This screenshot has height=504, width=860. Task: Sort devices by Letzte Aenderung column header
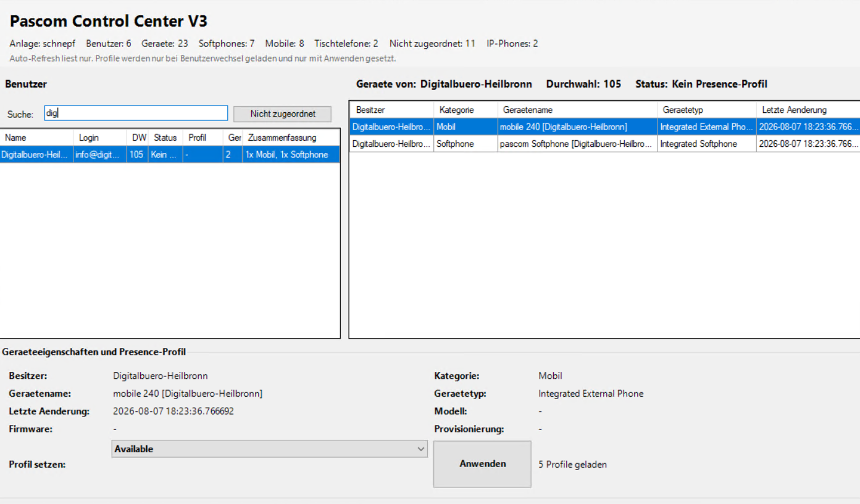808,110
